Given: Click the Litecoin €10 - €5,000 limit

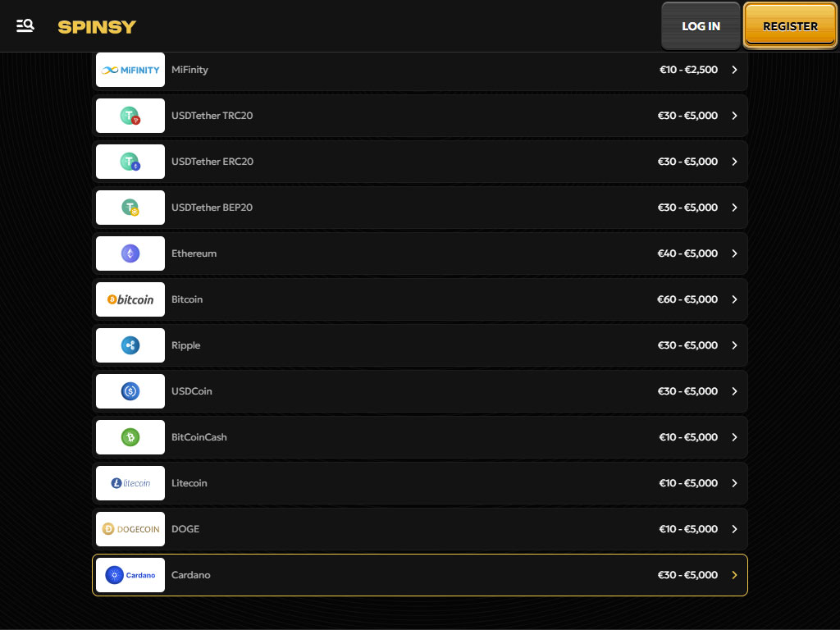Looking at the screenshot, I should pos(688,483).
